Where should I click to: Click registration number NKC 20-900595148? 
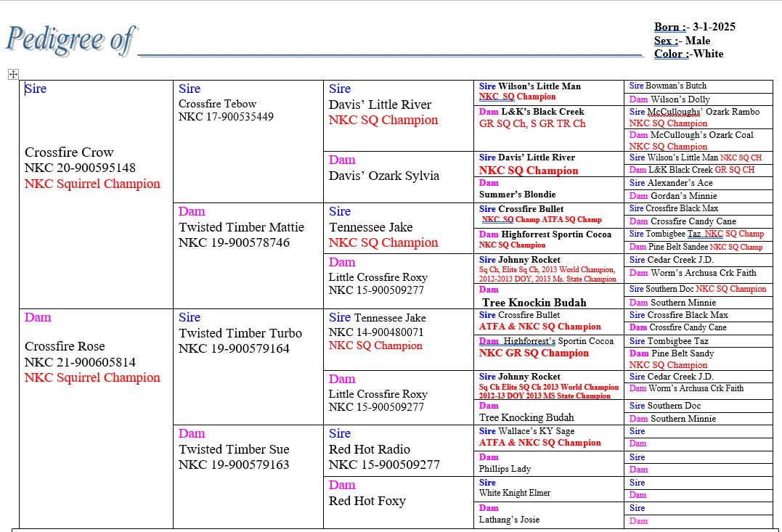coord(80,168)
